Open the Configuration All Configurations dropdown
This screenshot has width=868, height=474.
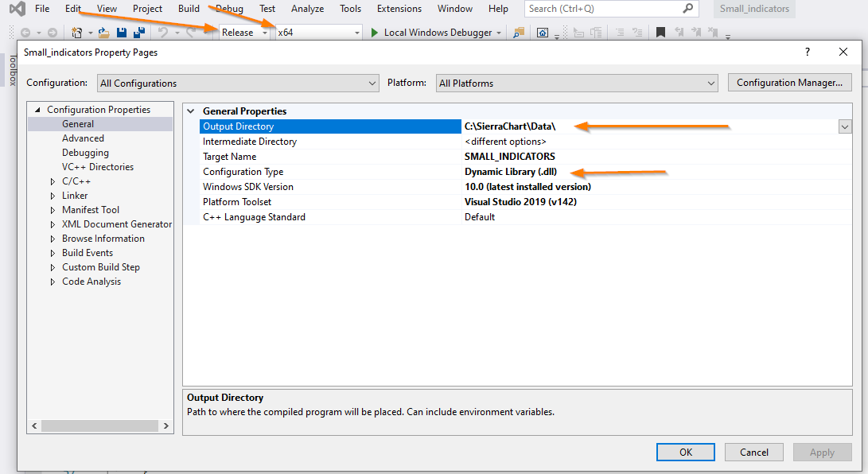[238, 83]
